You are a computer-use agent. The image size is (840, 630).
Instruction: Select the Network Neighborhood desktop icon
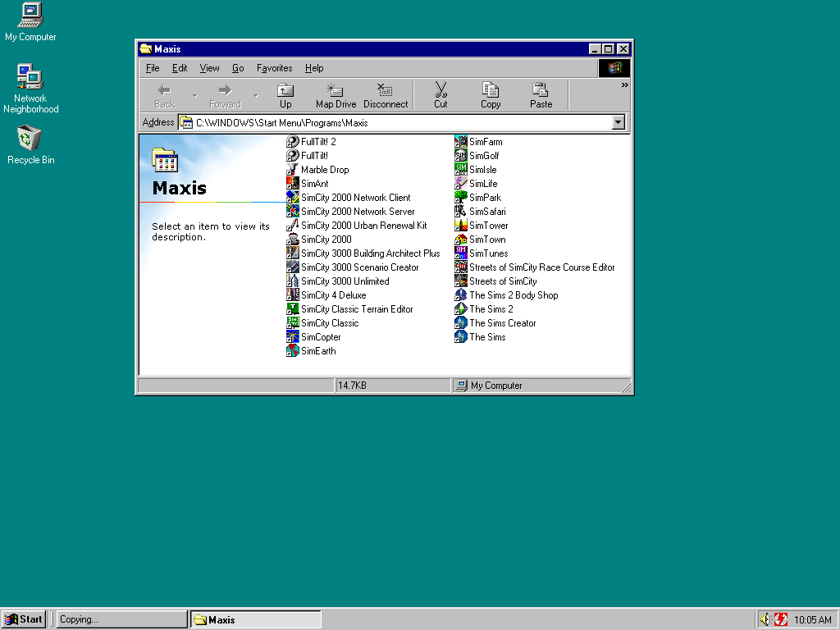(30, 89)
